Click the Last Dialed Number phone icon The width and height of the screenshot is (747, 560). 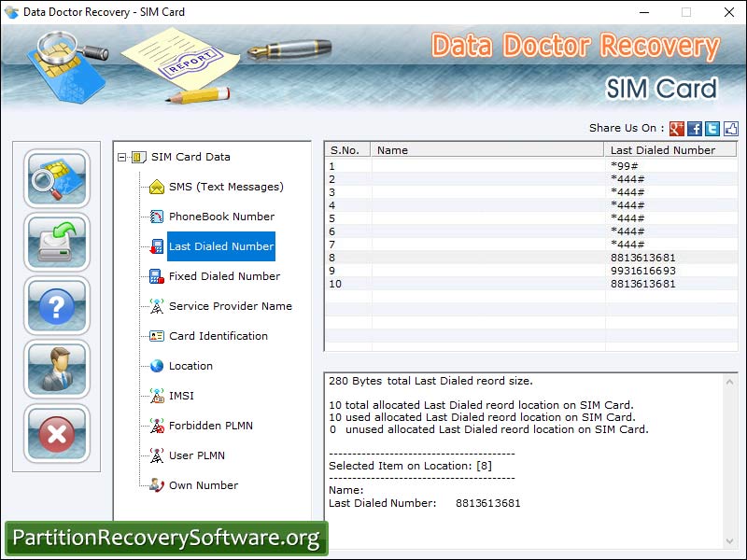(157, 246)
